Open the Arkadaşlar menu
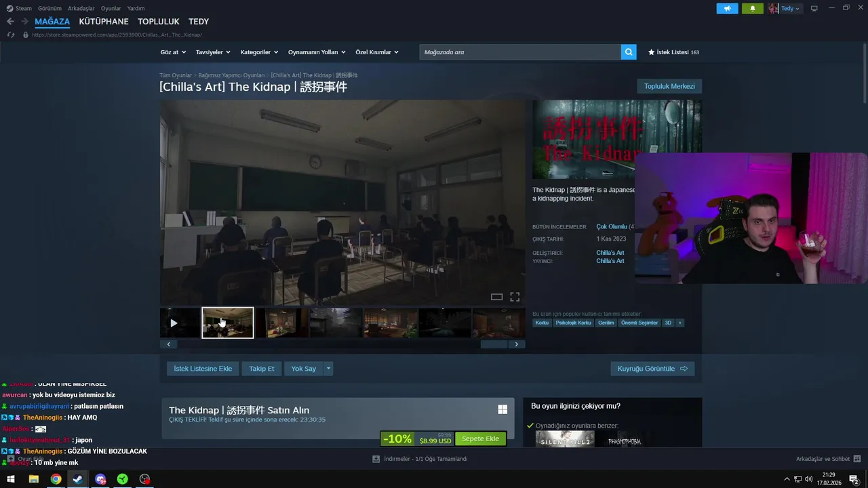Image resolution: width=868 pixels, height=488 pixels. click(81, 8)
